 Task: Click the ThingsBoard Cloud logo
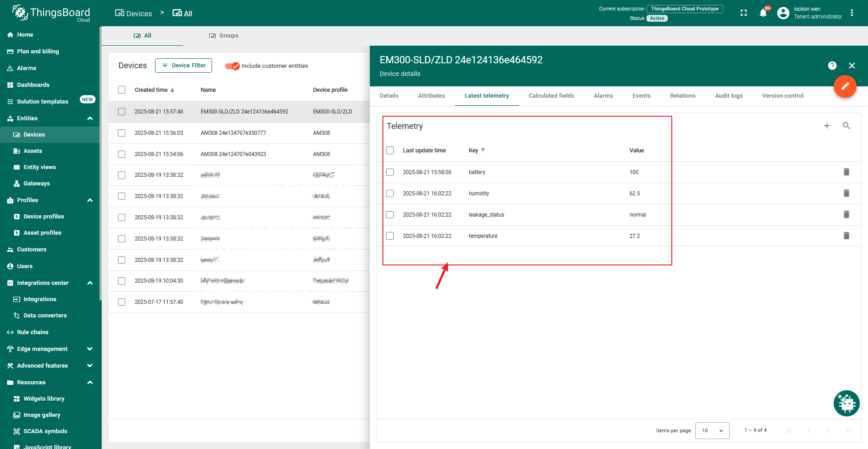[x=51, y=13]
